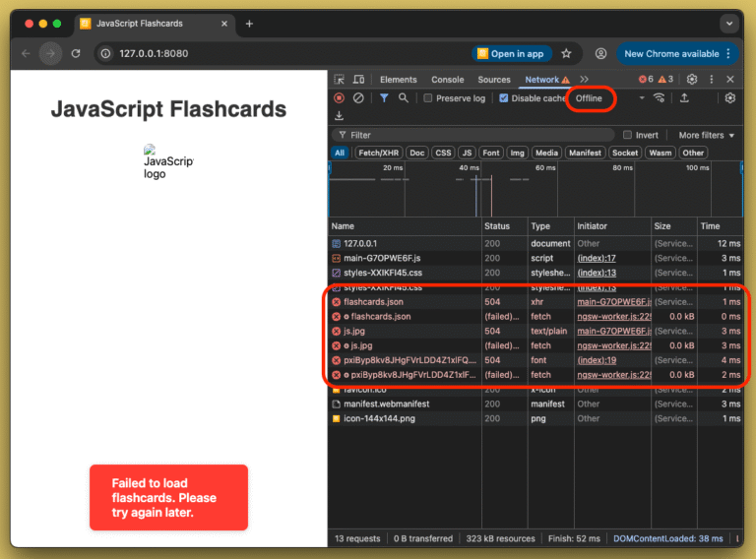Click the address bar URL 127.0.0.1:8080
Image resolution: width=756 pixels, height=559 pixels.
(154, 53)
